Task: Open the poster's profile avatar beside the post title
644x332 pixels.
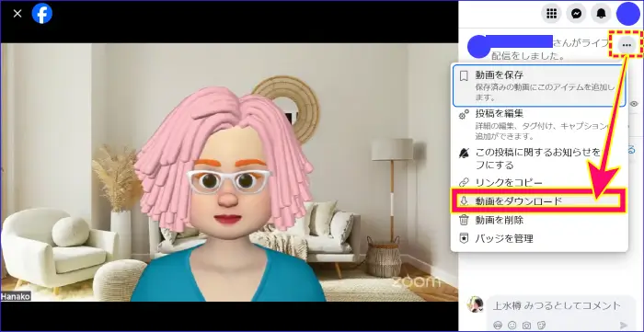Action: (x=478, y=46)
